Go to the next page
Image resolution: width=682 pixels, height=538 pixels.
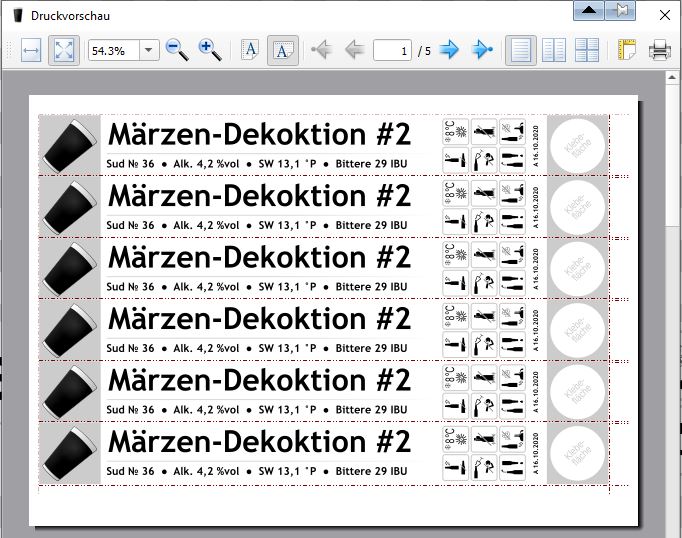click(x=450, y=50)
